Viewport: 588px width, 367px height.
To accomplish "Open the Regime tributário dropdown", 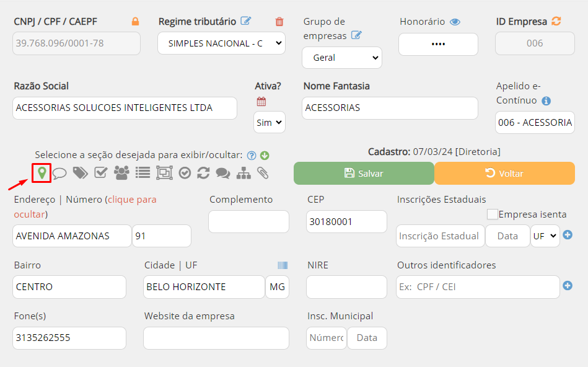I will (221, 43).
